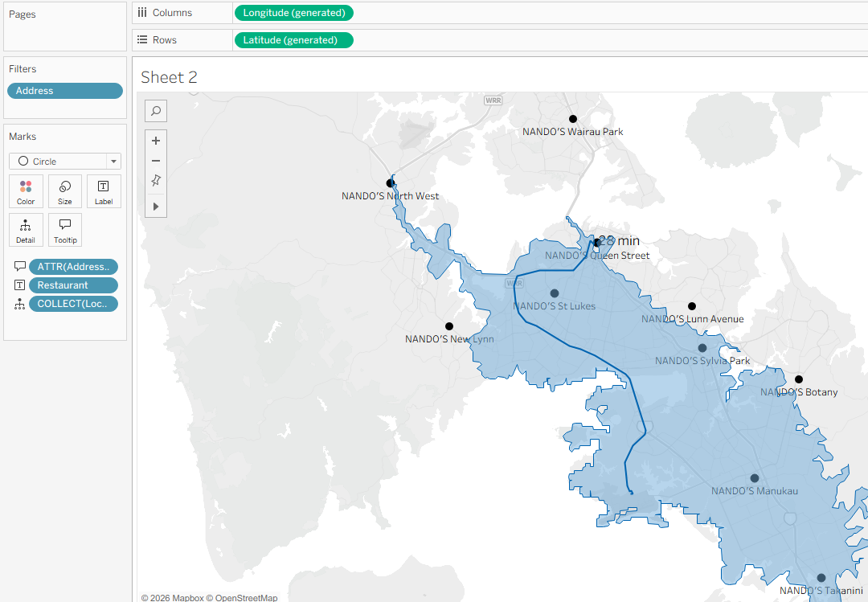Click the map search magnifier icon
This screenshot has height=602, width=868.
coord(156,111)
